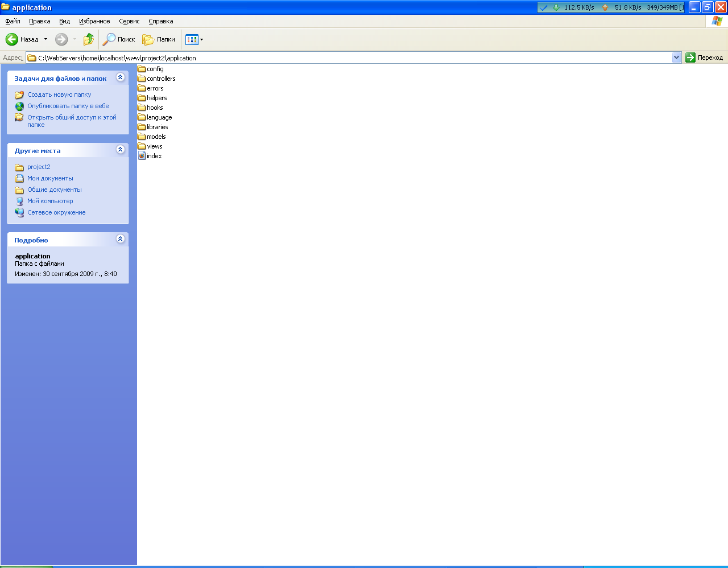Viewport: 728px width, 568px height.
Task: Click the Мои документы folder icon
Action: (19, 179)
